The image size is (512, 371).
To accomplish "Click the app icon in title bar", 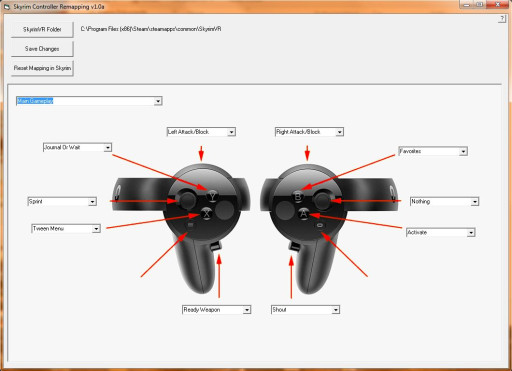I will [x=6, y=6].
